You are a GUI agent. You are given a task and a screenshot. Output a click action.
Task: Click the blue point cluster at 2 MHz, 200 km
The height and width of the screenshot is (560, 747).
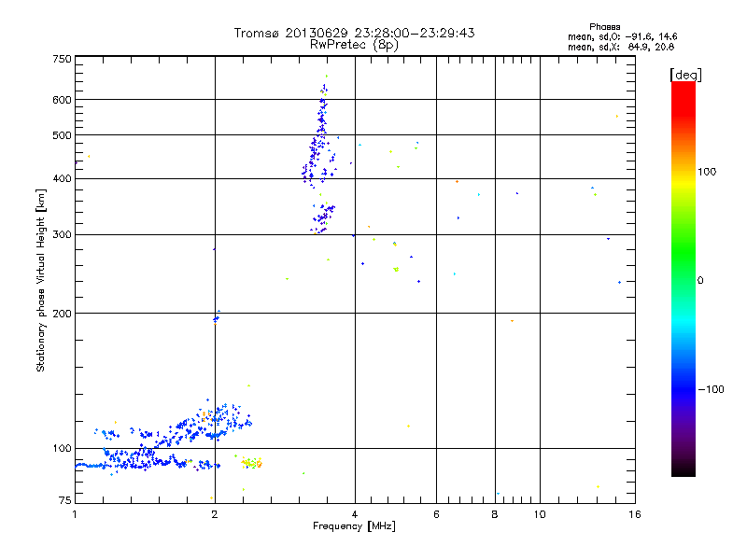coord(216,317)
